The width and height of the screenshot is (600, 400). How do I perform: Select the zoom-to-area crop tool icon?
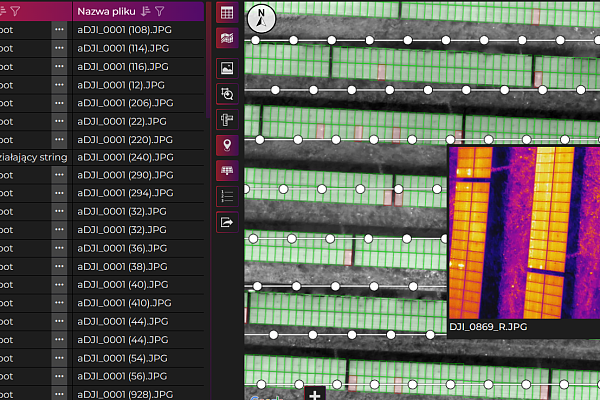[227, 94]
